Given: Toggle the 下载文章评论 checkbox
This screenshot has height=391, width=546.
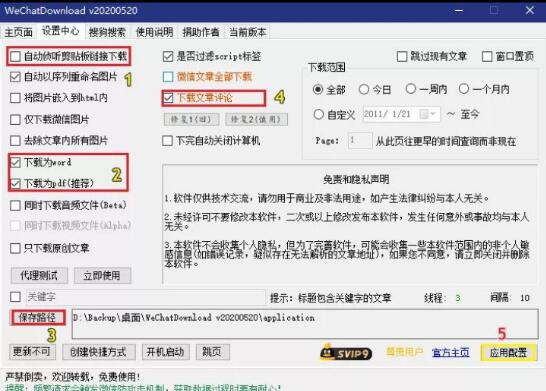Looking at the screenshot, I should (x=168, y=98).
